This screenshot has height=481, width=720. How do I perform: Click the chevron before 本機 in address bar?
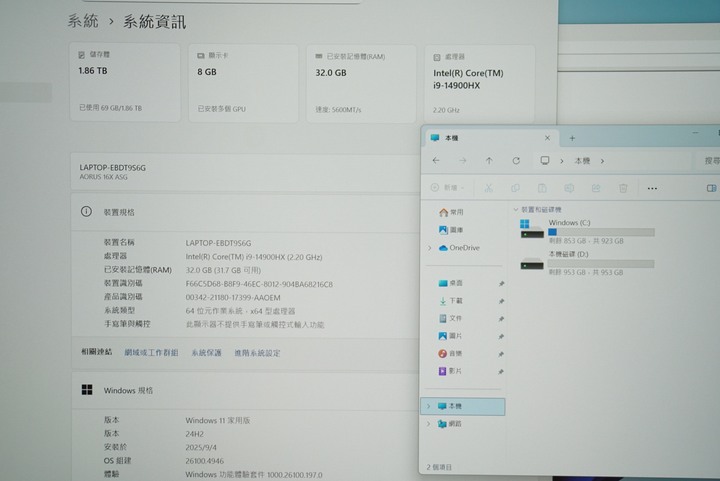562,161
